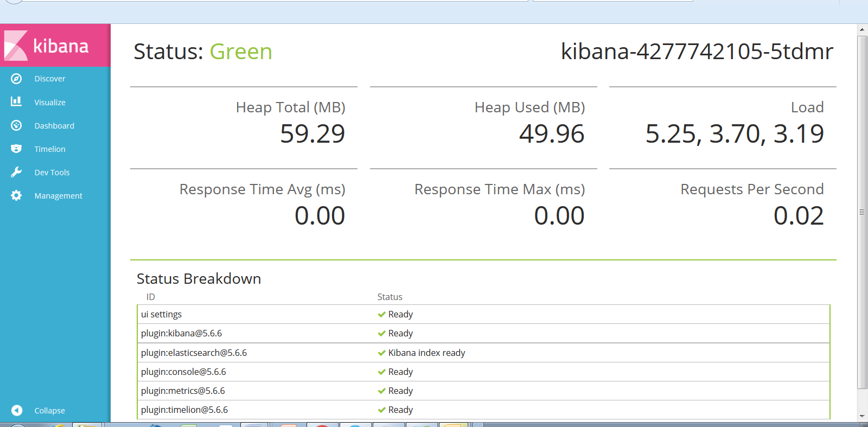
Task: Select the "ui settings" ID cell
Action: [162, 315]
